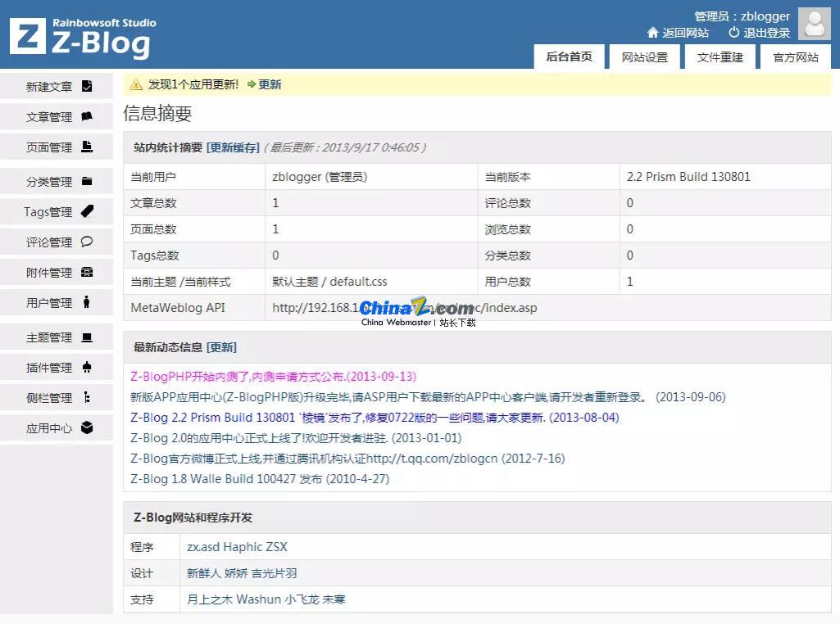Viewport: 840px width, 624px height.
Task: Open the Z-Blog 2.0的应用中心 news item
Action: tap(296, 438)
